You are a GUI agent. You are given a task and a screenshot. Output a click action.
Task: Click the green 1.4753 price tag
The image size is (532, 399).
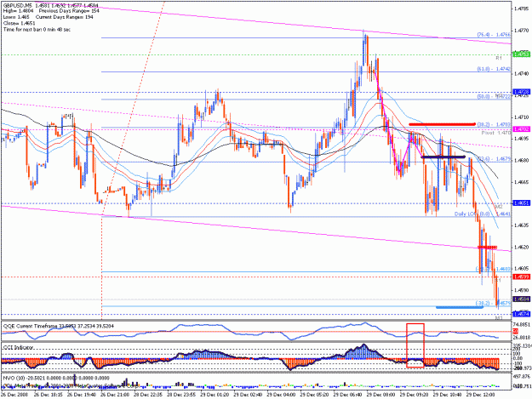(x=522, y=54)
